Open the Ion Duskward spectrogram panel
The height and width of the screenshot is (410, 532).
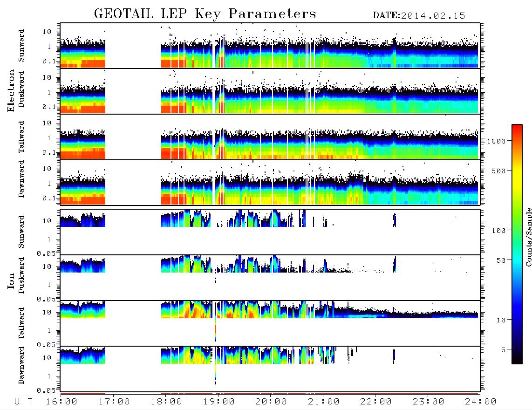click(x=270, y=277)
